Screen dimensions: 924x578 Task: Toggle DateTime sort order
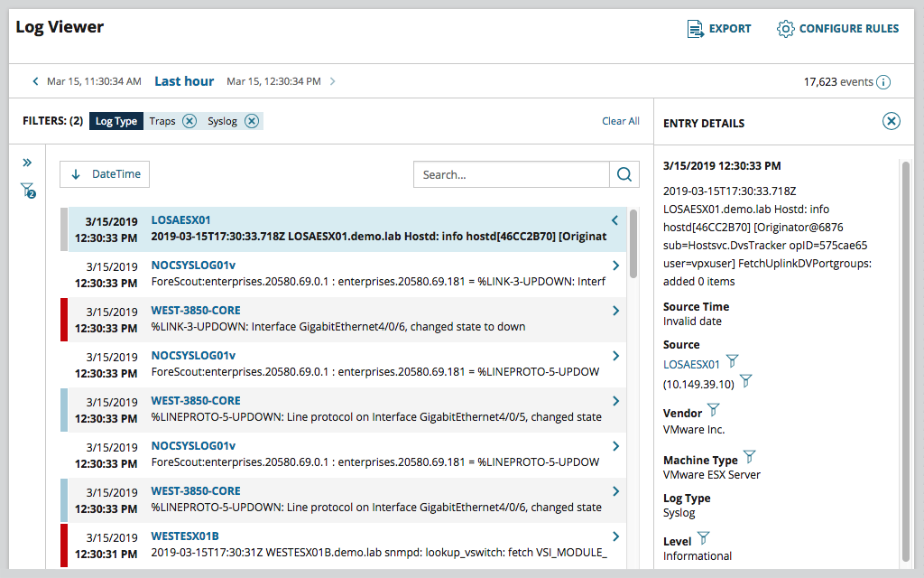click(105, 174)
